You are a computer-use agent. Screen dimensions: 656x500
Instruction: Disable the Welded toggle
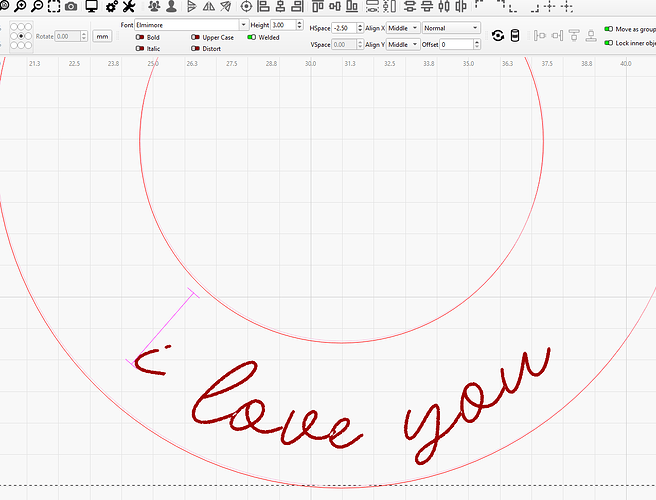pos(251,37)
